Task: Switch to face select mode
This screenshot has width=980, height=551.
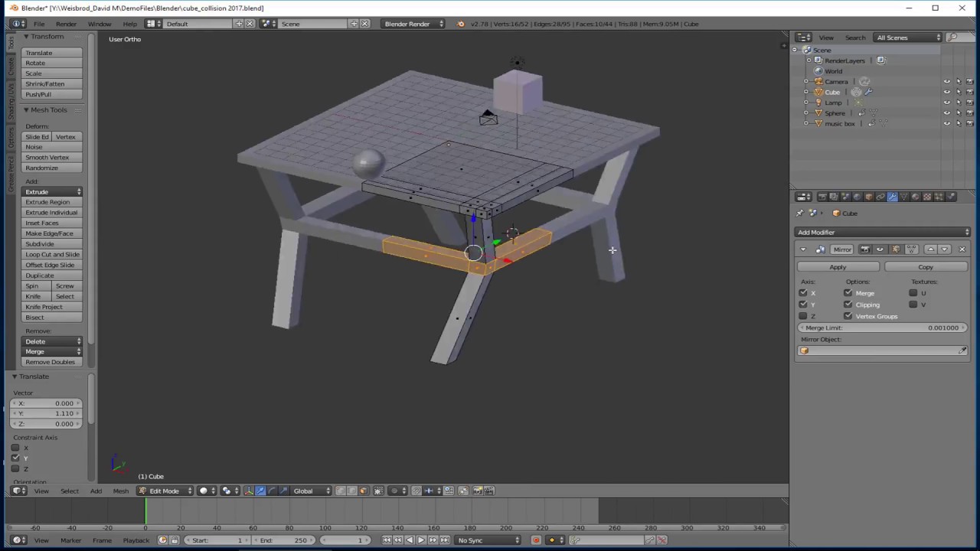Action: 363,491
